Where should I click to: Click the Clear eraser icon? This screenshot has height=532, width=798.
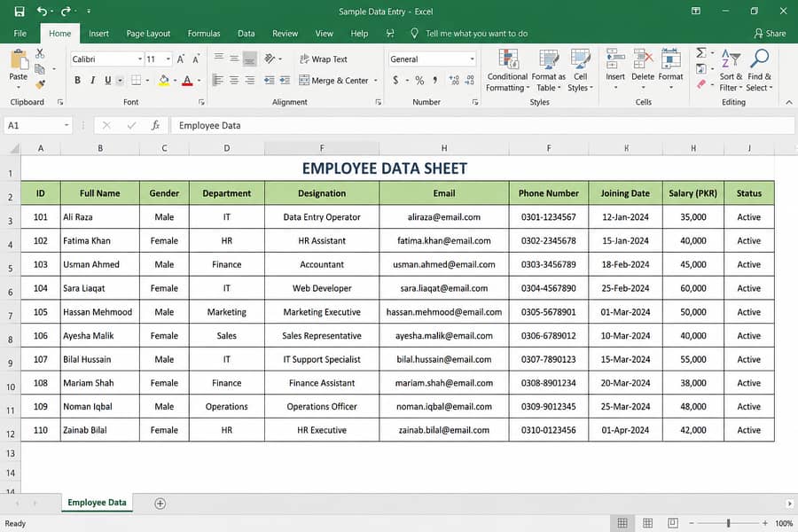click(701, 84)
